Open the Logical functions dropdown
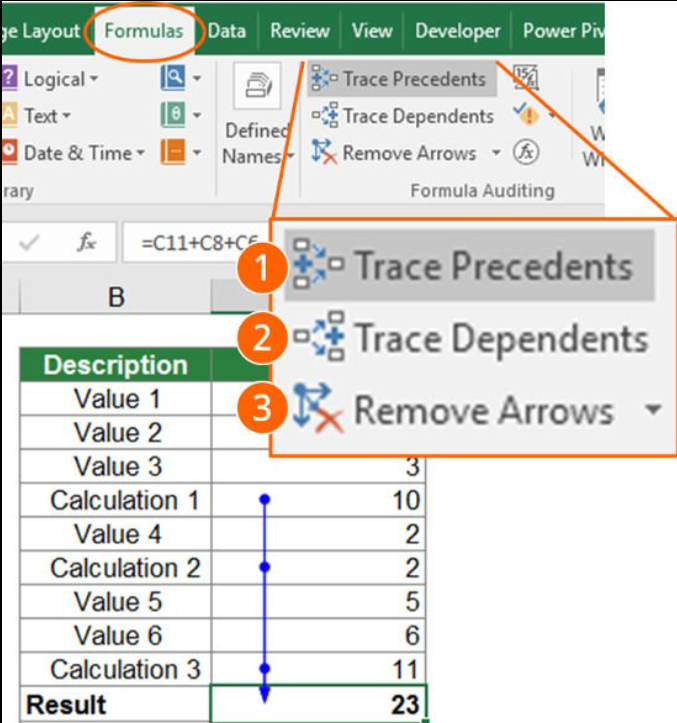This screenshot has height=723, width=677. pyautogui.click(x=61, y=79)
